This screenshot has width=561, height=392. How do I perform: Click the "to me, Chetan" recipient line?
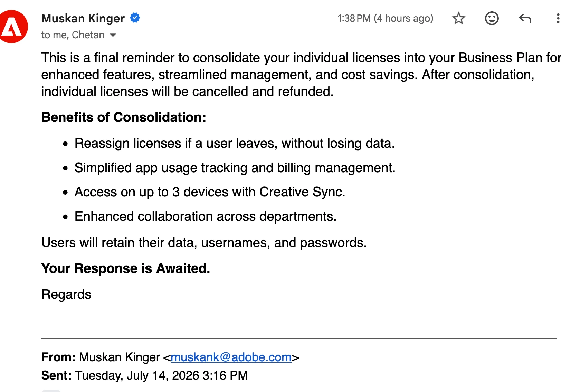pos(73,35)
